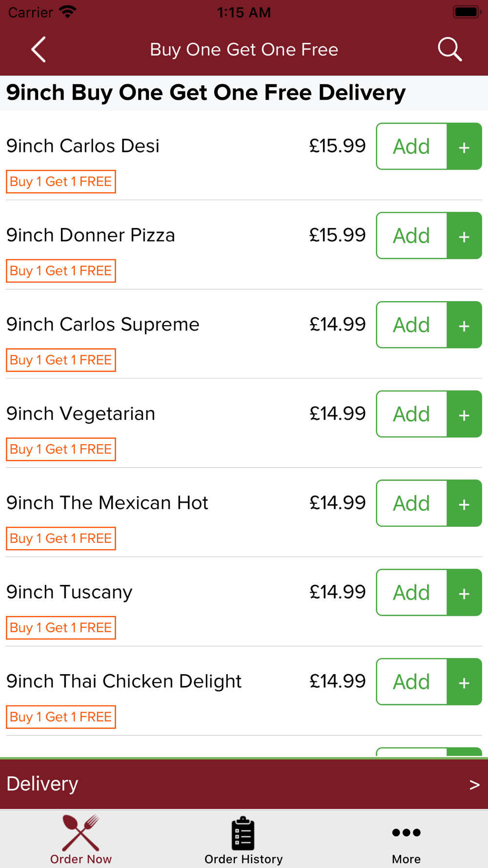Click Add button for 9inch Carlos Desi

point(412,146)
